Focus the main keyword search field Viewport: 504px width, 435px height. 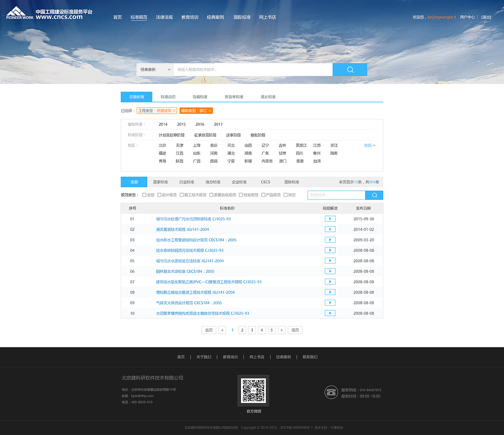(x=253, y=70)
